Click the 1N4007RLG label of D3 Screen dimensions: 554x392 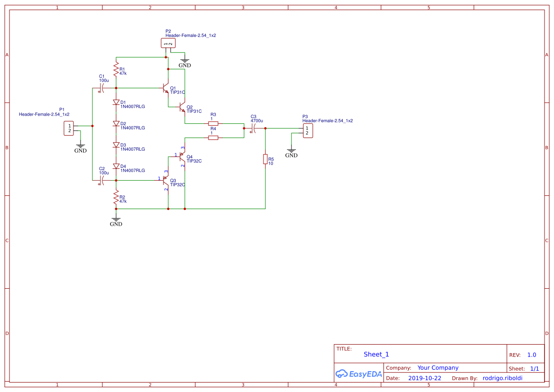pyautogui.click(x=133, y=149)
